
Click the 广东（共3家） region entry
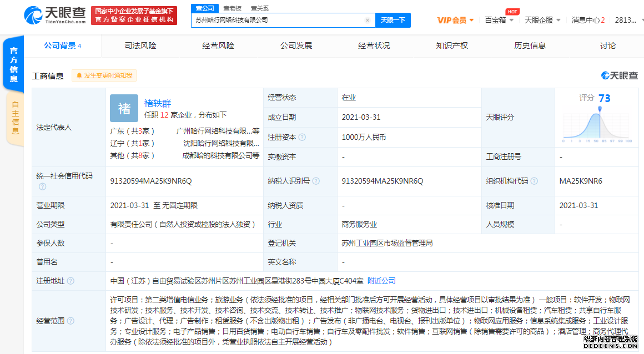click(x=132, y=131)
